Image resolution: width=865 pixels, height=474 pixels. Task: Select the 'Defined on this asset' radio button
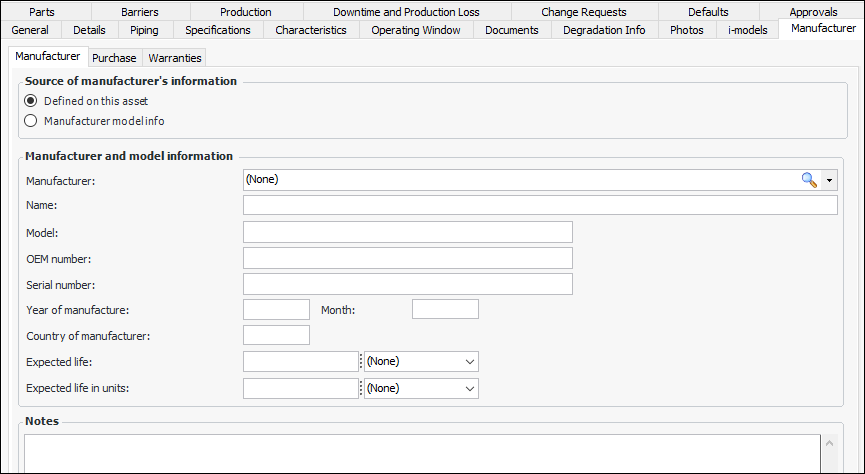31,101
